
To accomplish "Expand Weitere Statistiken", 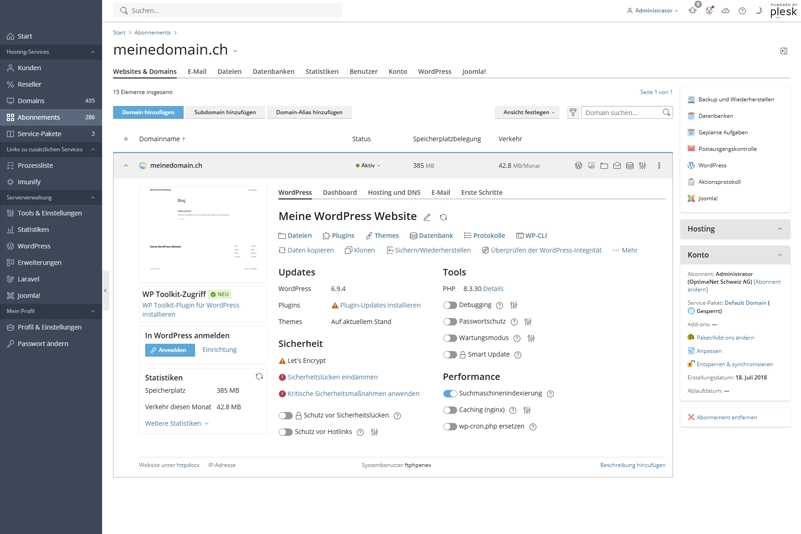I will [177, 424].
